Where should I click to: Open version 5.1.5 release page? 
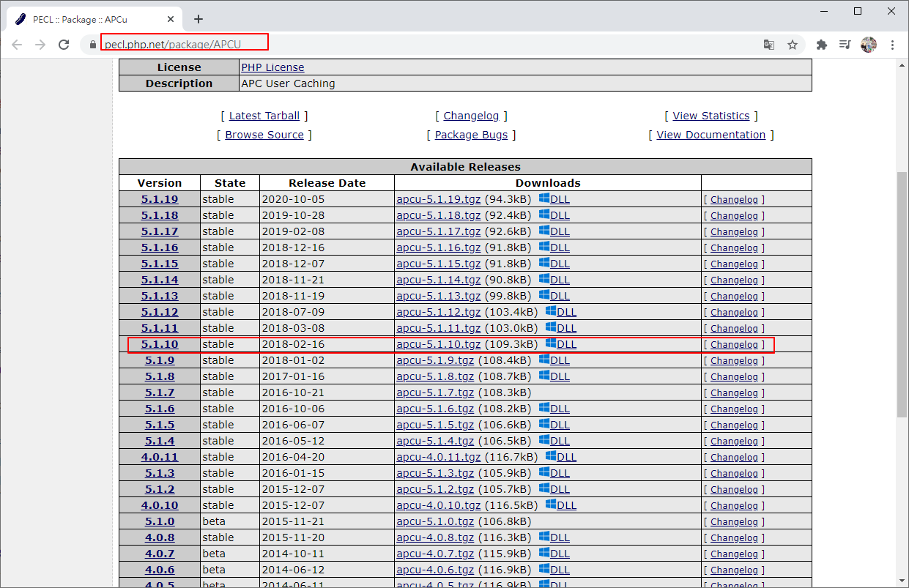(160, 425)
